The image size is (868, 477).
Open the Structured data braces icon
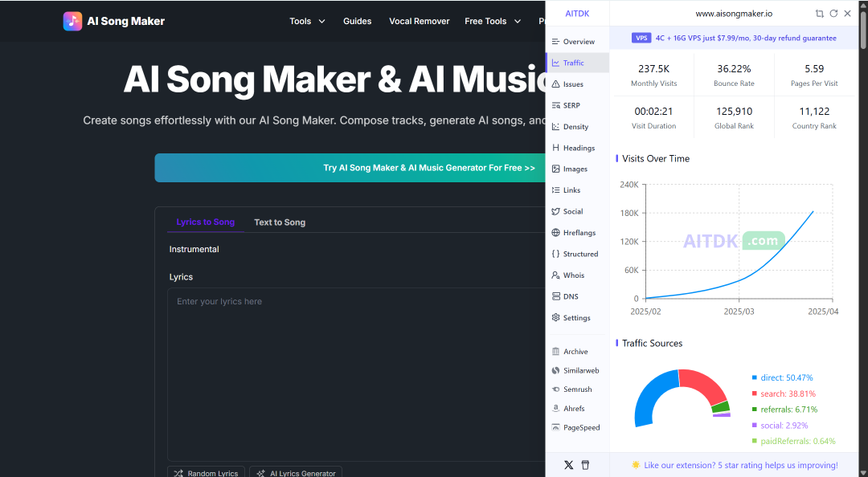(x=556, y=254)
